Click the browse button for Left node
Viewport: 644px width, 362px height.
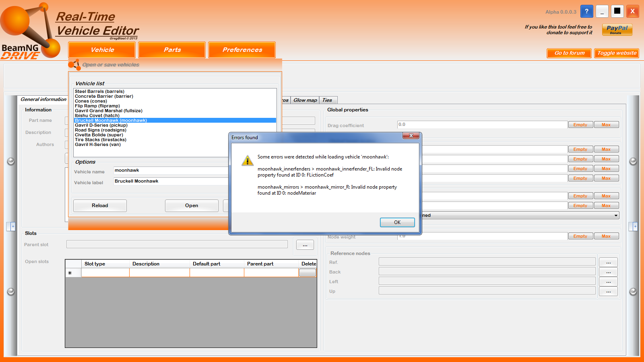608,282
